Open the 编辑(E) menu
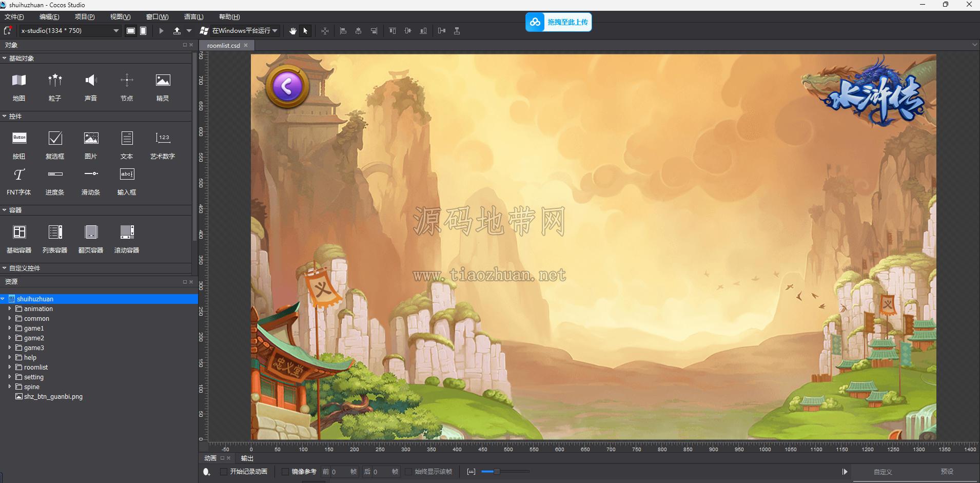The height and width of the screenshot is (483, 980). (49, 17)
